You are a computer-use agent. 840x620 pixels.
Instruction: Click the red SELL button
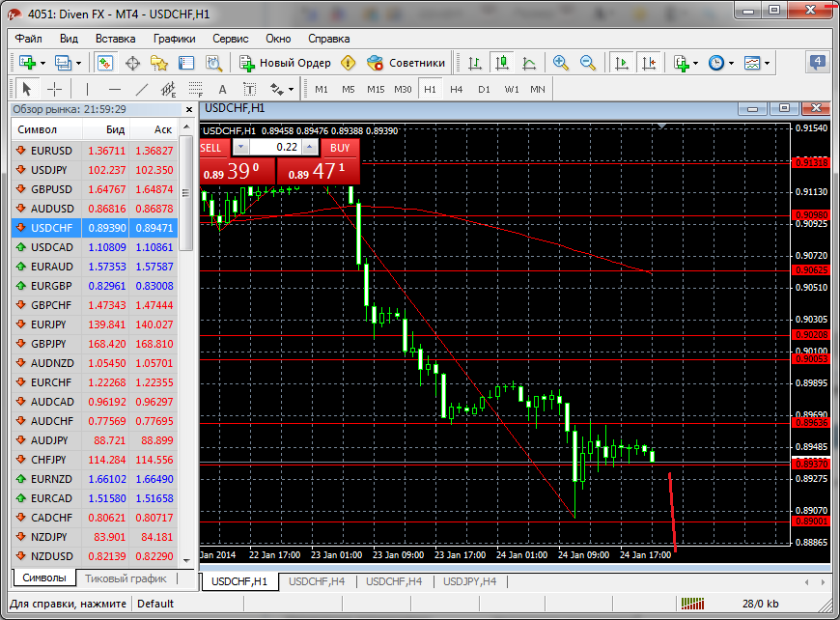click(214, 148)
